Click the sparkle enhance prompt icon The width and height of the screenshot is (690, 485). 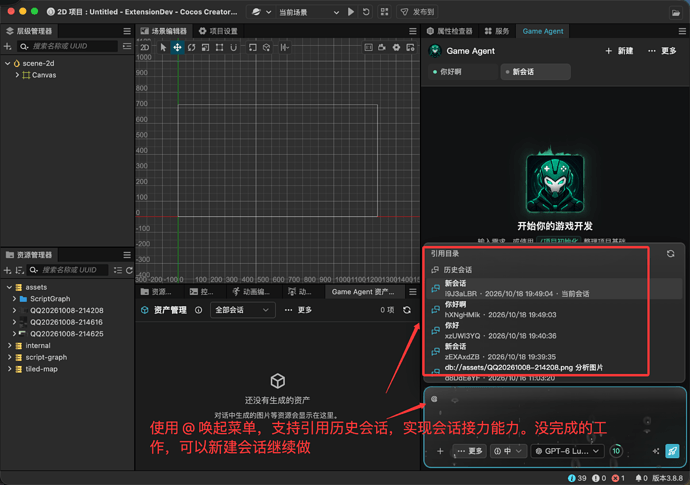656,451
